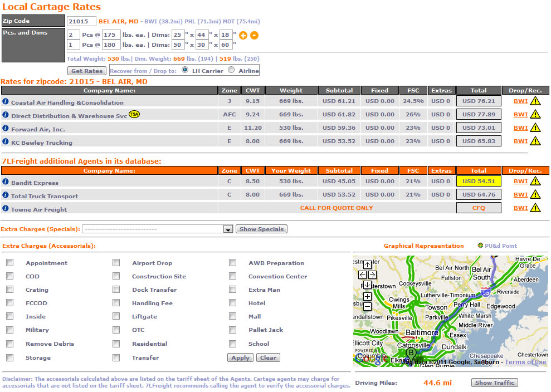The width and height of the screenshot is (551, 392).
Task: Tick the Extra Man checkbox
Action: tap(233, 290)
